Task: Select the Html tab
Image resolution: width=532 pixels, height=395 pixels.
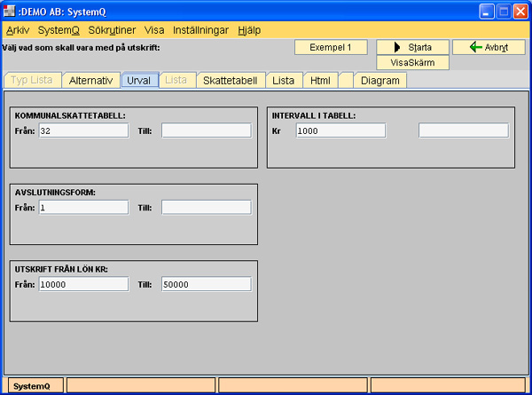Action: click(x=319, y=81)
